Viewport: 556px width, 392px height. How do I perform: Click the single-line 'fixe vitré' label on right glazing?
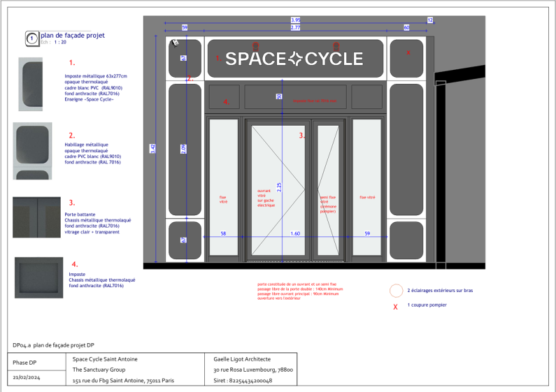click(x=367, y=198)
